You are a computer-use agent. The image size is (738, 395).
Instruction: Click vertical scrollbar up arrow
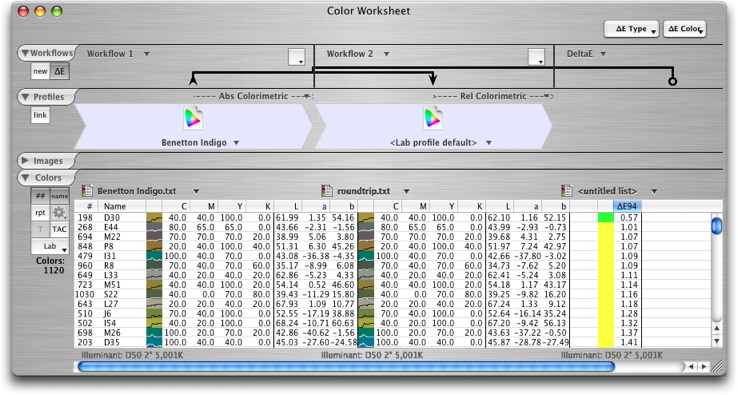[x=716, y=328]
